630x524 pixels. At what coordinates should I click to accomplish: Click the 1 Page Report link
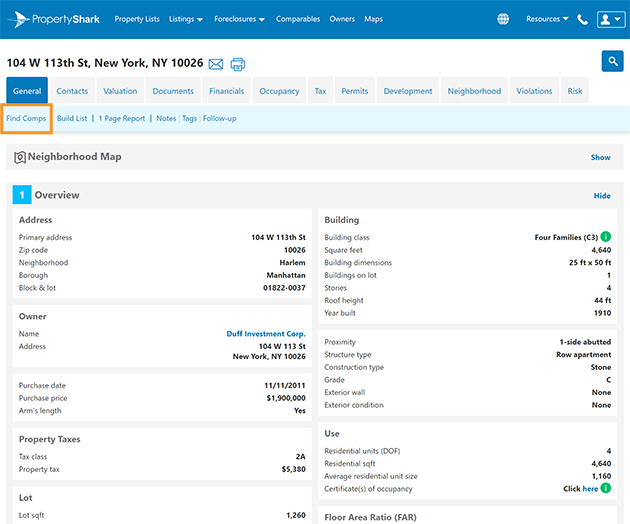121,118
